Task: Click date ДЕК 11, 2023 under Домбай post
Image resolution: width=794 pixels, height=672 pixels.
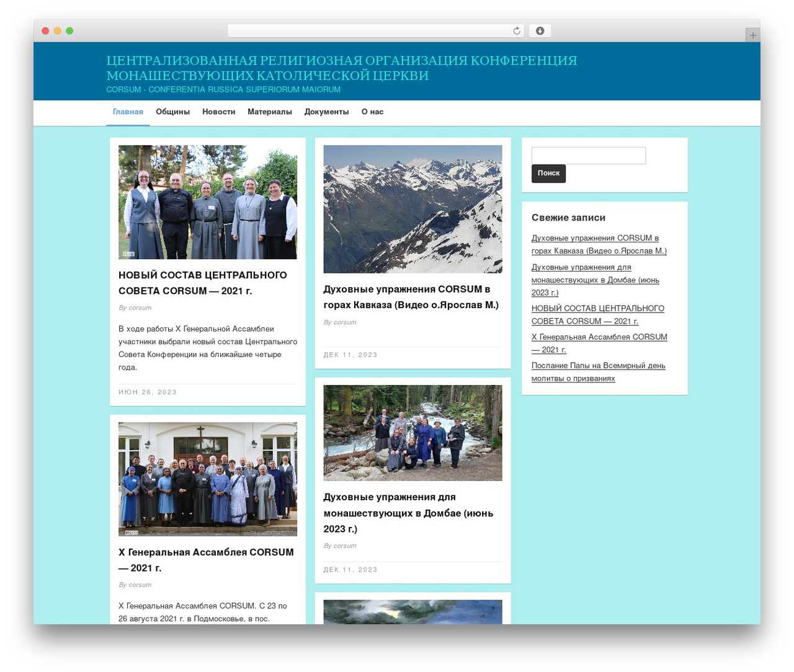Action: [x=350, y=570]
